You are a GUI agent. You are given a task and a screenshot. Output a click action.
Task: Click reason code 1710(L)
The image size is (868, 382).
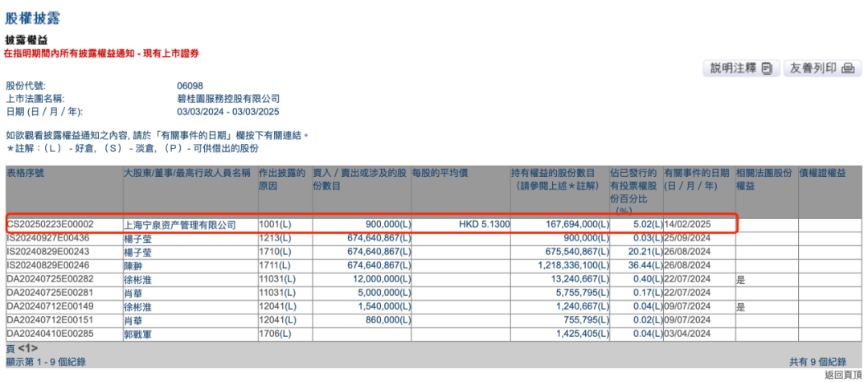(x=275, y=253)
